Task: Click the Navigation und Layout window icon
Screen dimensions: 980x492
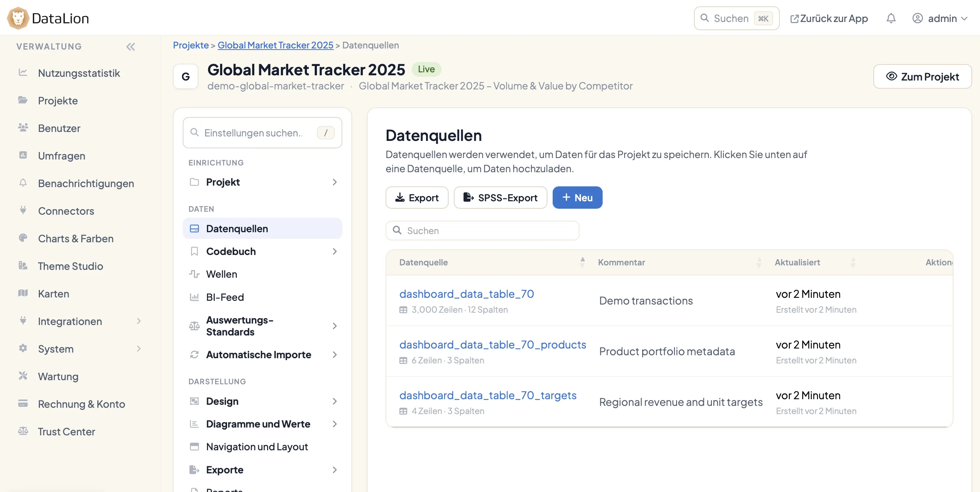Action: pyautogui.click(x=194, y=447)
